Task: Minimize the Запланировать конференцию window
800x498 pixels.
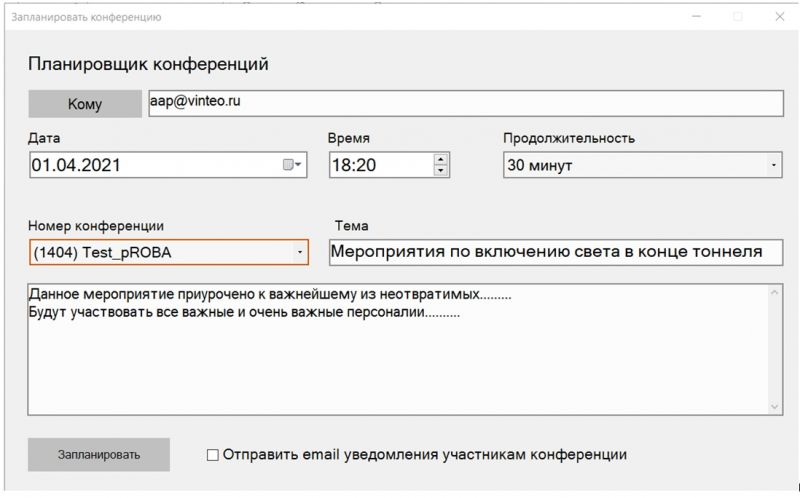Action: click(696, 17)
